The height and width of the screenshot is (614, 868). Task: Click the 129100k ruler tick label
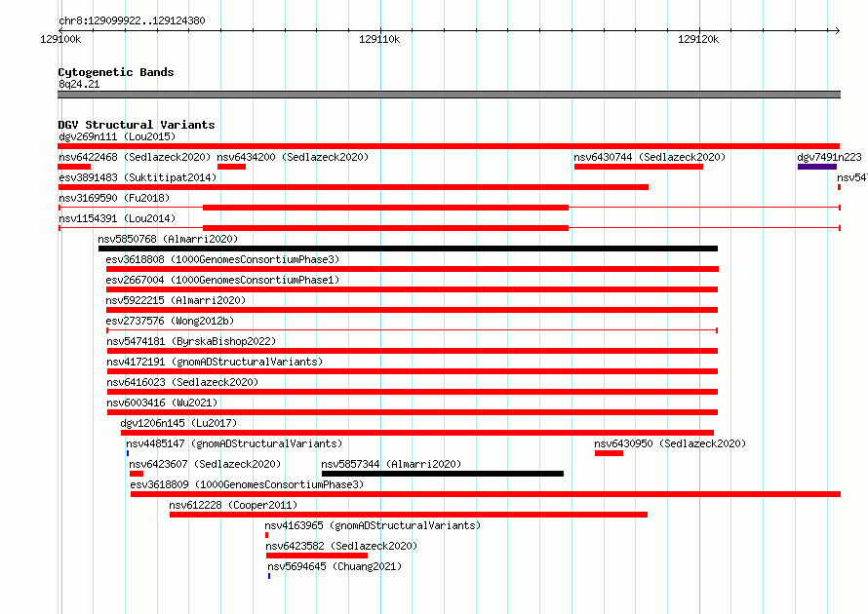click(x=60, y=39)
